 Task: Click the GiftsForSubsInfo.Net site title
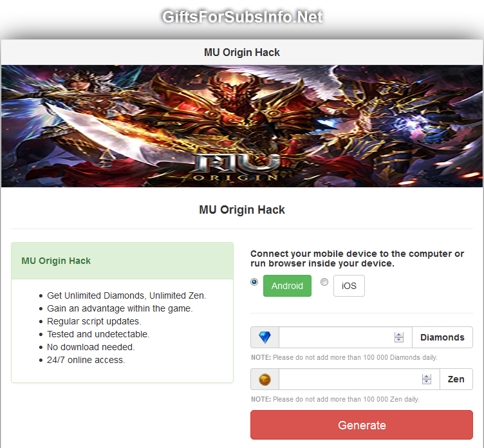(x=242, y=17)
